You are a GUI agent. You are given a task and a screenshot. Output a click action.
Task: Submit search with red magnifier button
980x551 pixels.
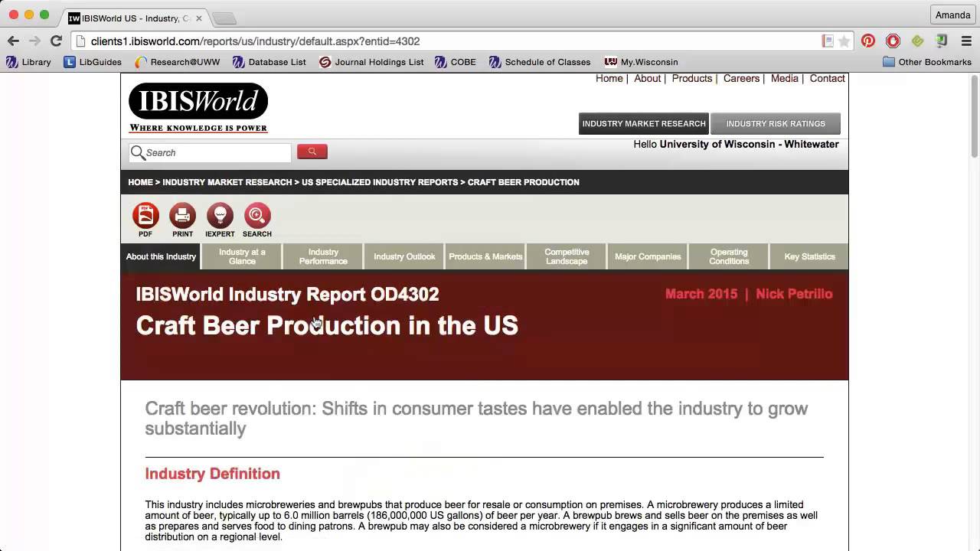(x=312, y=152)
